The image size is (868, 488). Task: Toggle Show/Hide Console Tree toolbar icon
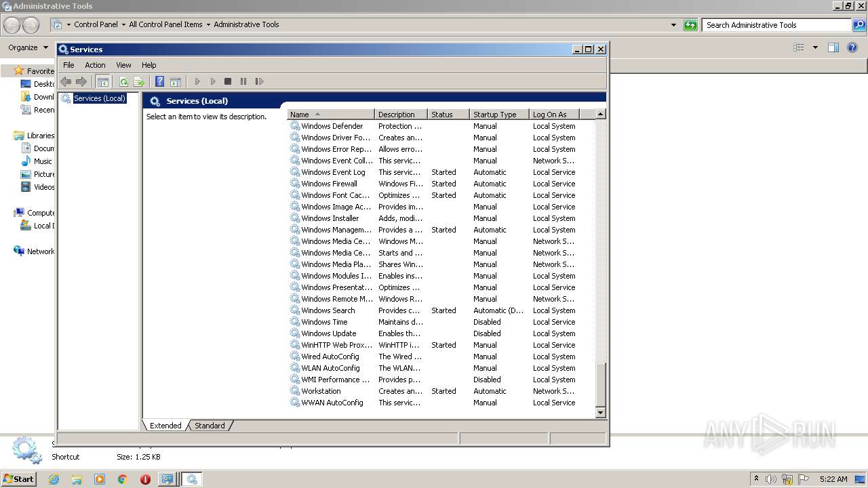pos(103,81)
